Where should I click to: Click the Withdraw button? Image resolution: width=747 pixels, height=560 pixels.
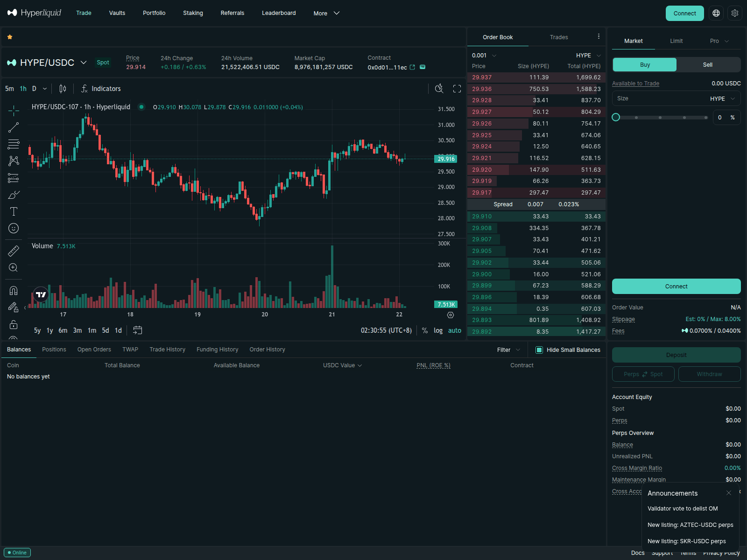[709, 374]
